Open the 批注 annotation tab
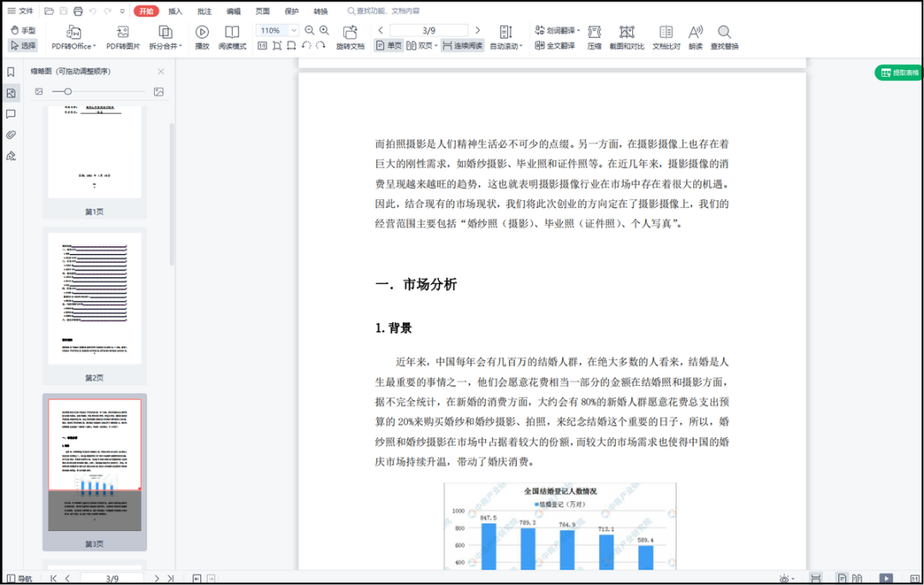 pos(204,11)
